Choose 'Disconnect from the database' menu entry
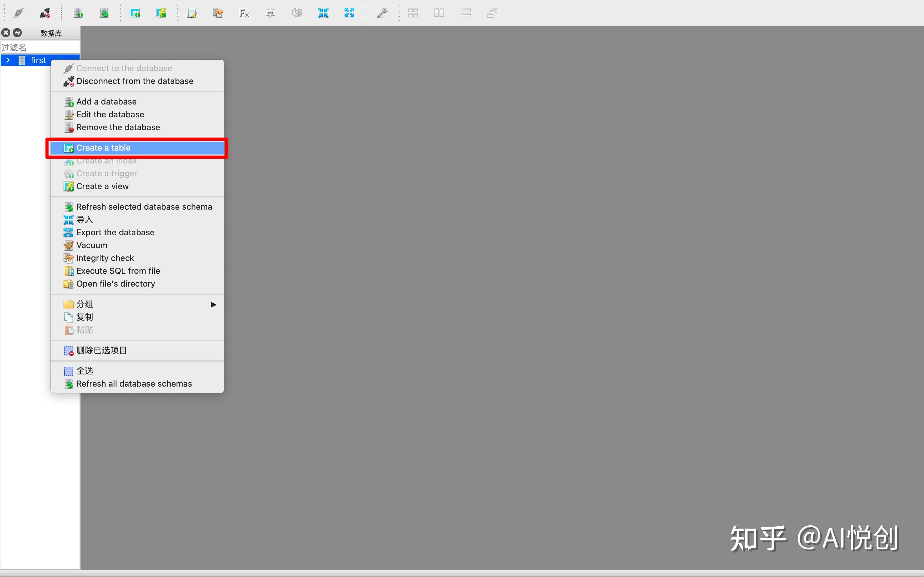The height and width of the screenshot is (577, 924). 134,81
